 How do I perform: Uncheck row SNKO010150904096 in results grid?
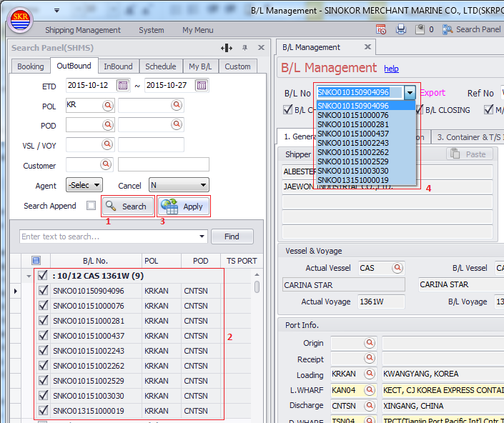tap(43, 291)
